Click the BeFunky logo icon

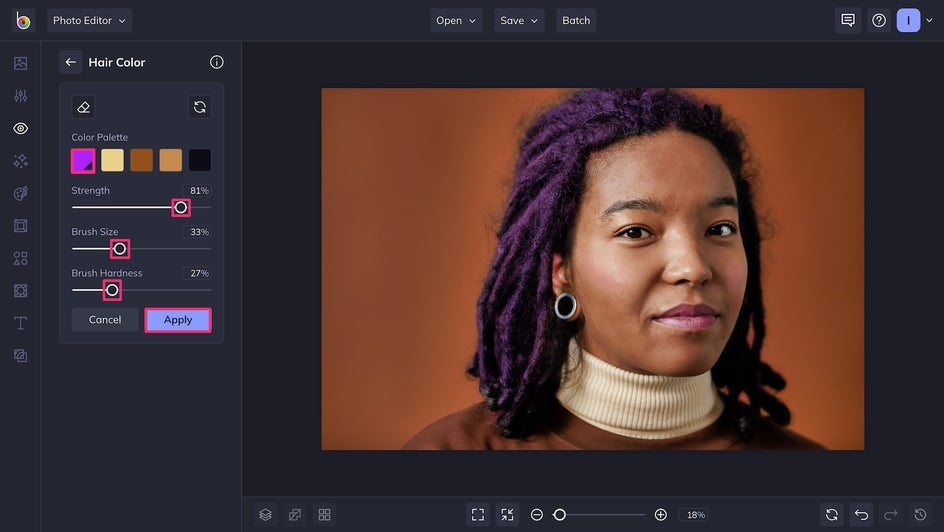pyautogui.click(x=23, y=20)
